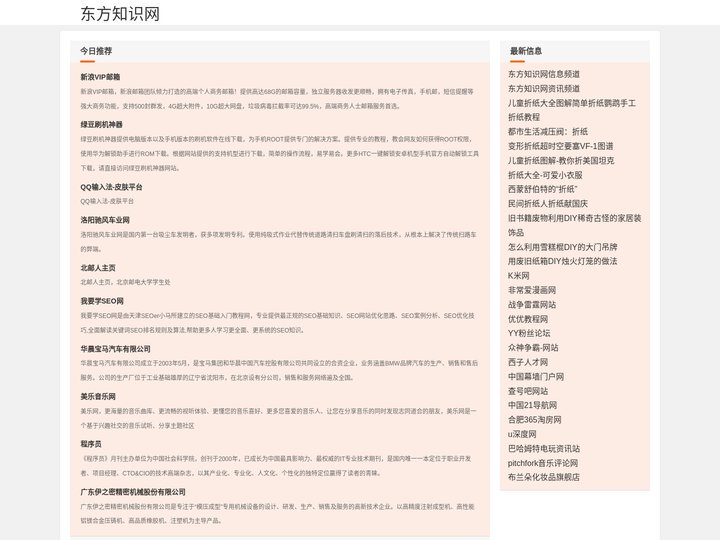
Task: Click the 美乐网 description paragraph
Action: click(278, 418)
